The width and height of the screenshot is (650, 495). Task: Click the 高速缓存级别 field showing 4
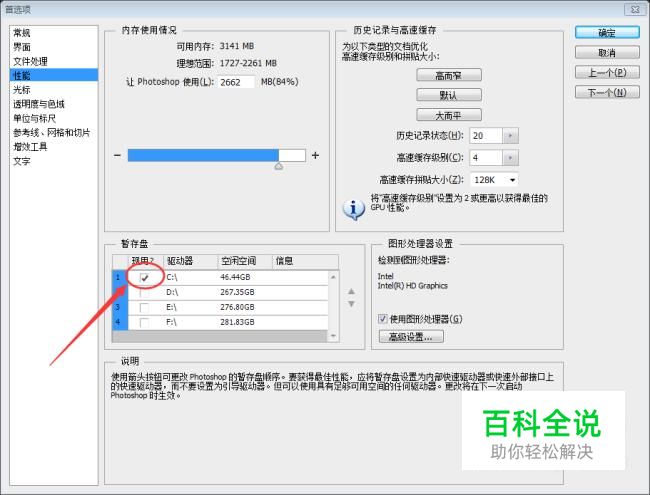click(x=486, y=158)
